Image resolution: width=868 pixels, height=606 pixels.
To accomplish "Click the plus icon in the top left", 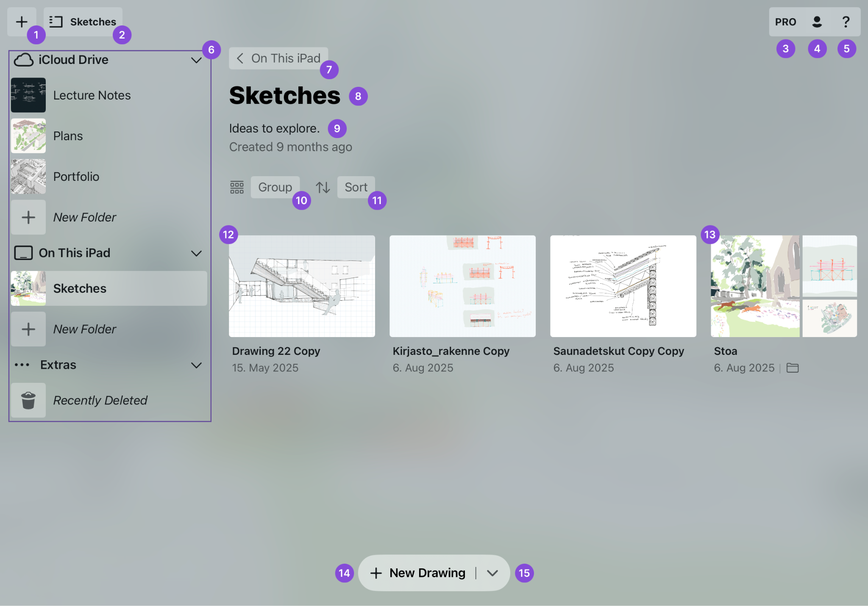I will click(x=22, y=22).
